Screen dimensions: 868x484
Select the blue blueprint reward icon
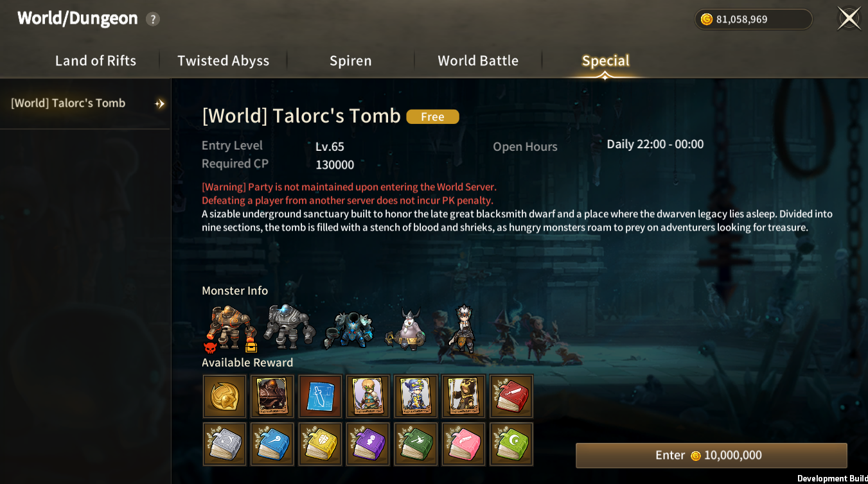pos(320,396)
